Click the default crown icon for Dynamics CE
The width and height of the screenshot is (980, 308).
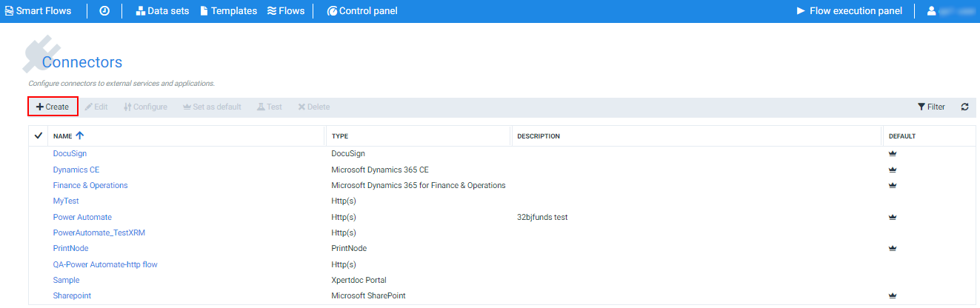coord(893,170)
